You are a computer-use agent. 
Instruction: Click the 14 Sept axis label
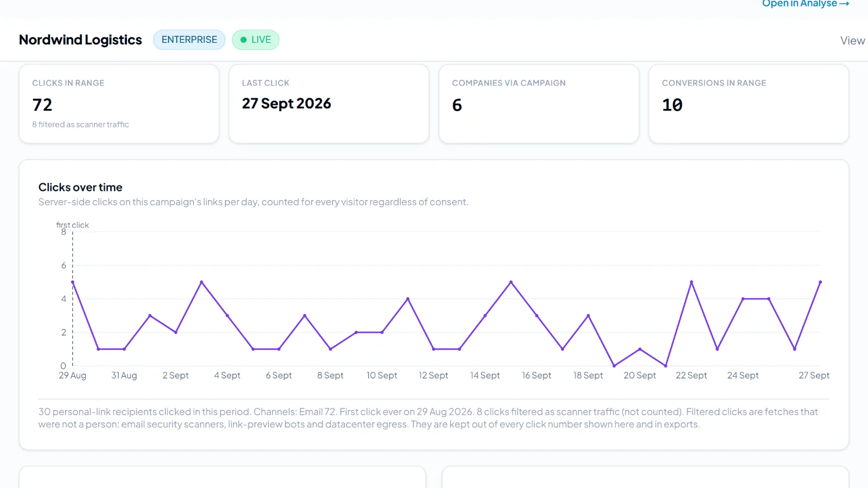(485, 375)
